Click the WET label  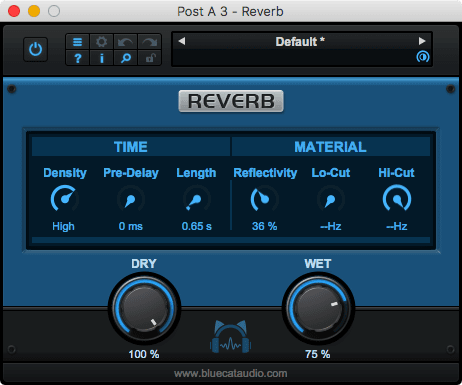(x=318, y=264)
